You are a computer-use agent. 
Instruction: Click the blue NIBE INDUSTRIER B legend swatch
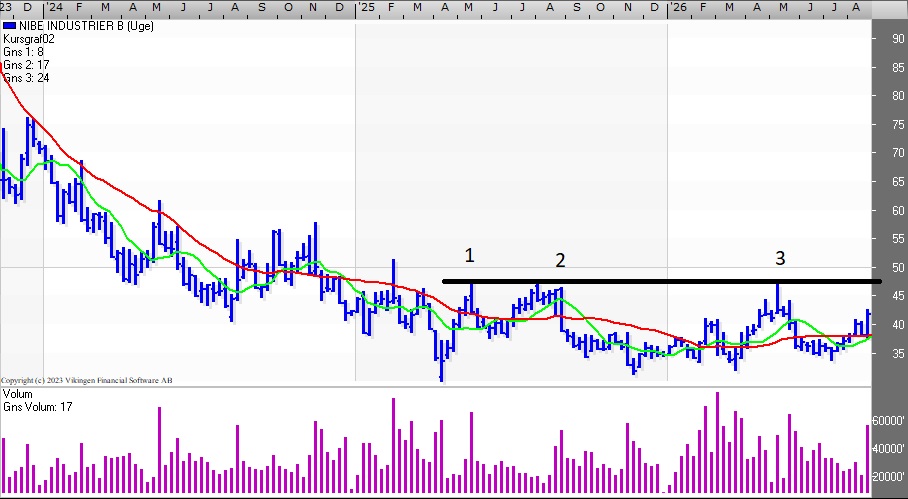pos(9,26)
